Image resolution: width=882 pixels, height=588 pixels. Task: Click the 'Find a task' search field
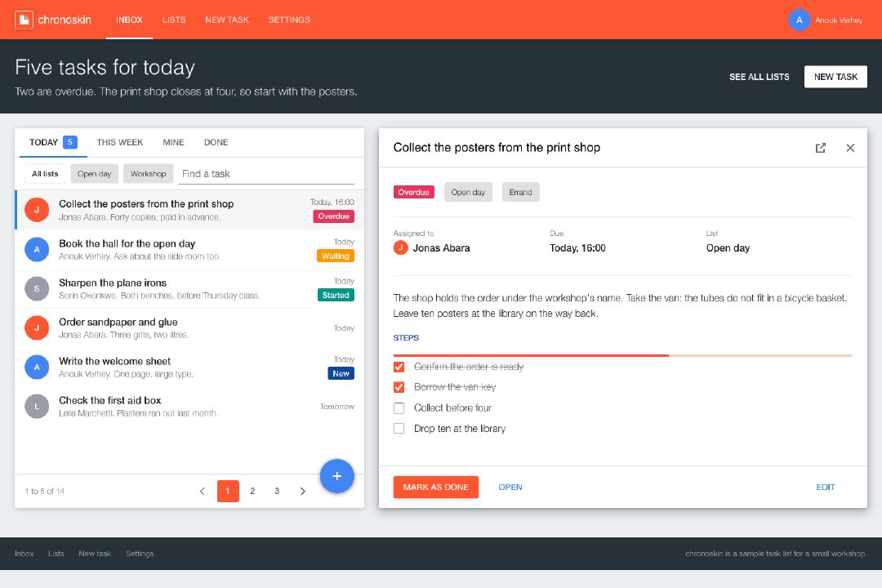(x=266, y=174)
